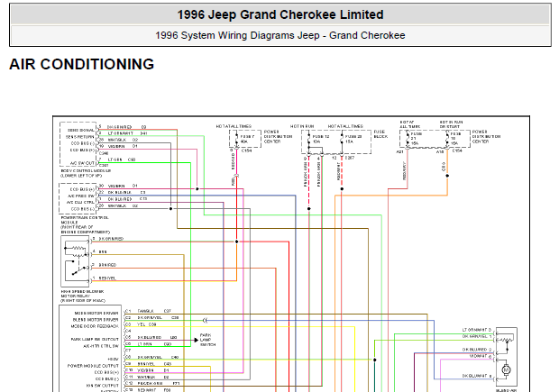The image size is (559, 392).
Task: Click the "MODE DOOR FEEDBACK" pin label
Action: (95, 326)
